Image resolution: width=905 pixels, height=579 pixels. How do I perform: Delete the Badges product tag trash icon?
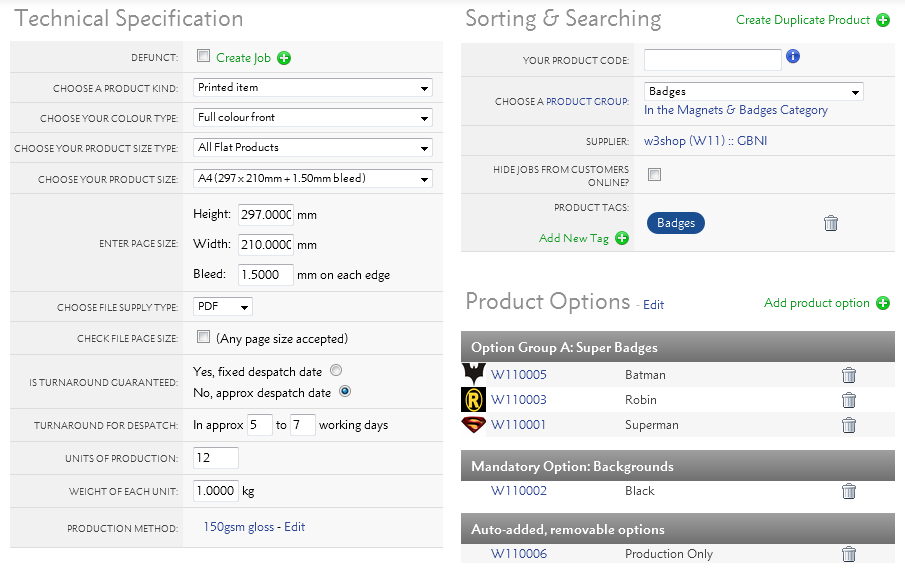click(x=830, y=223)
